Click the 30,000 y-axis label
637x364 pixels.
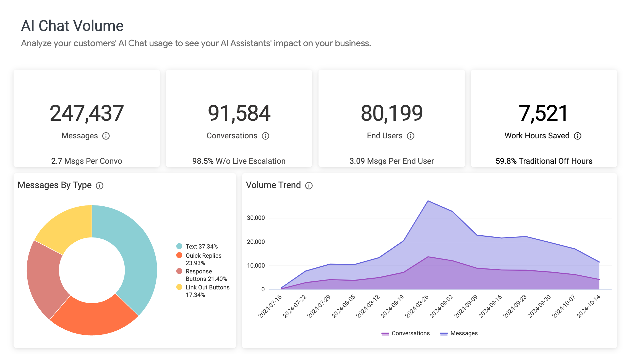256,218
